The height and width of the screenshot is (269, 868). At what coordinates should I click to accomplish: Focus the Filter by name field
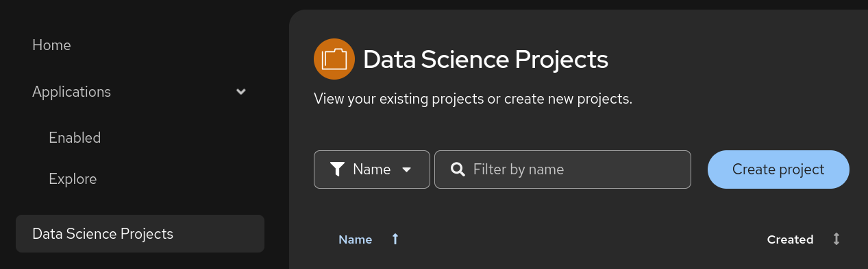[562, 169]
